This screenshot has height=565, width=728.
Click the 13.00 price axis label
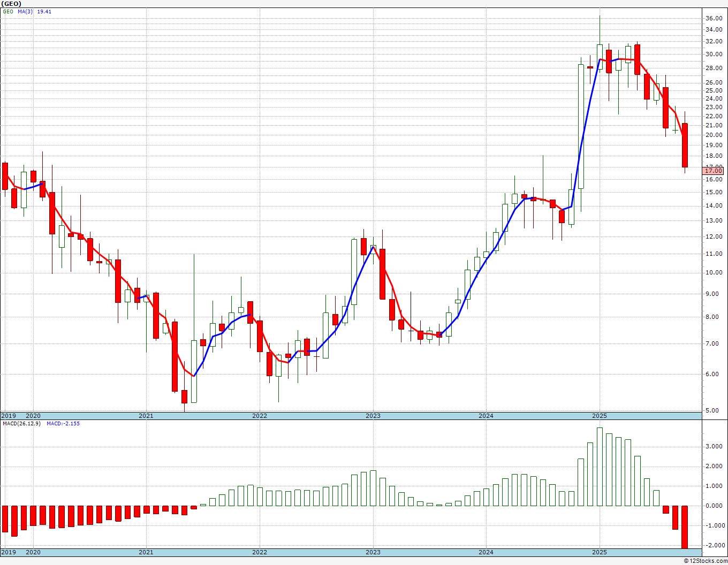[x=714, y=220]
